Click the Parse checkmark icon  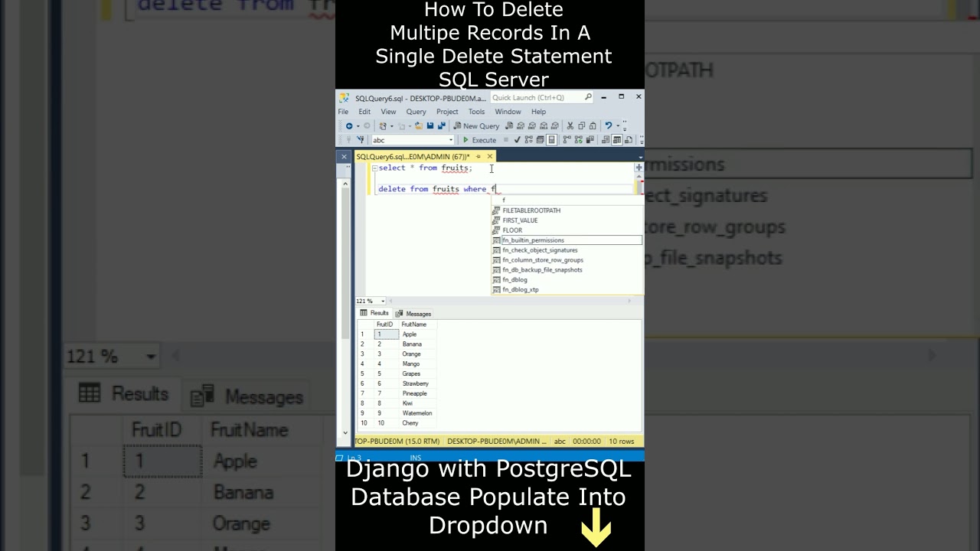pos(518,140)
